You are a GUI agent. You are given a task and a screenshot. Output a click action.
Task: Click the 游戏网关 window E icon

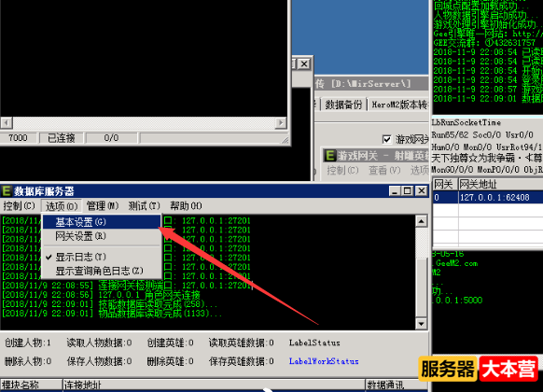(x=329, y=156)
